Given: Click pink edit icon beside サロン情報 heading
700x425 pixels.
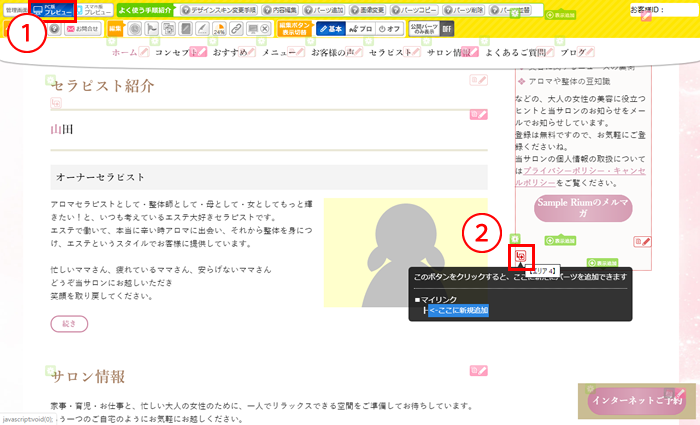Looking at the screenshot, I should point(478,371).
